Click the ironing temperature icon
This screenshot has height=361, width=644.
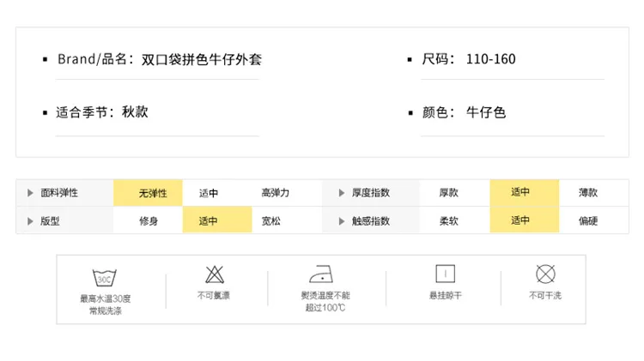[x=321, y=274]
